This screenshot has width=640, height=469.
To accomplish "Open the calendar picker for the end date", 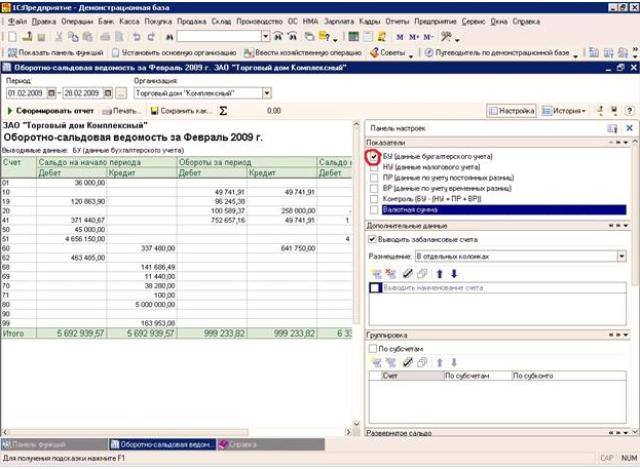I will (108, 93).
